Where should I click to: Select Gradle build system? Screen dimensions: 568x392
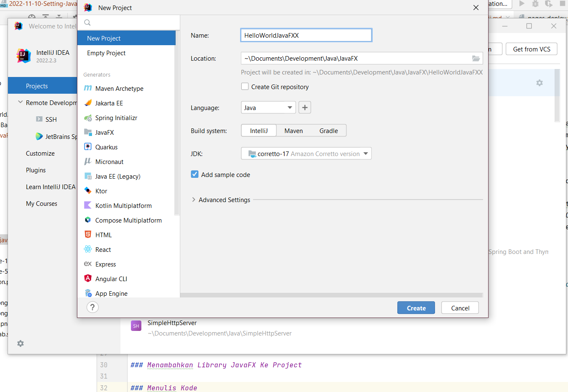[x=329, y=131]
